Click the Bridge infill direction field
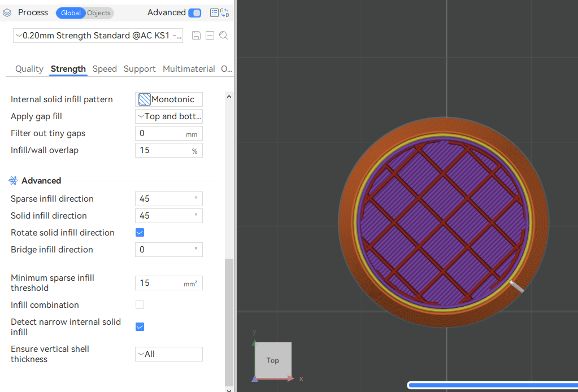 [x=169, y=250]
